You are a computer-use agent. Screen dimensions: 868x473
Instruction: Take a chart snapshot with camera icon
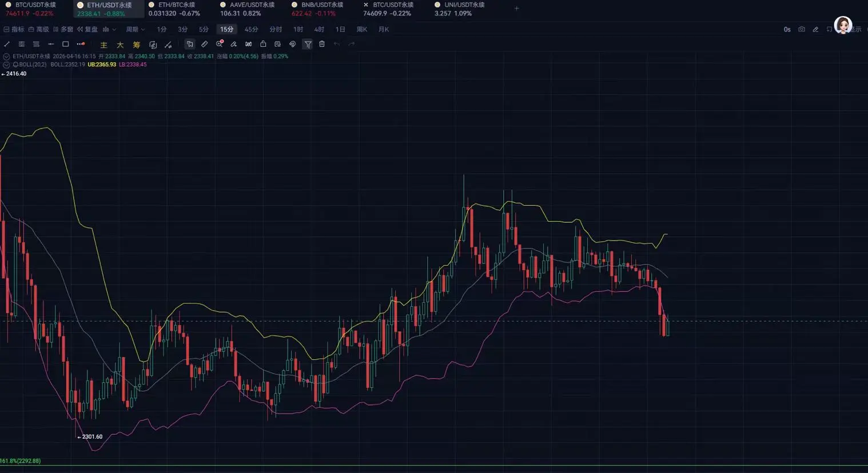802,29
